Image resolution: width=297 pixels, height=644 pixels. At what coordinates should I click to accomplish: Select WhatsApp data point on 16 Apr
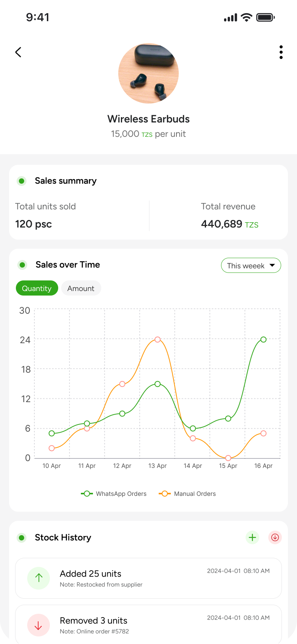coord(263,339)
